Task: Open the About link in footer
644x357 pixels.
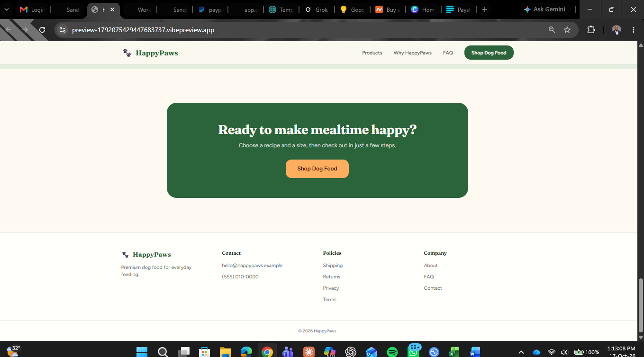Action: 431,266
